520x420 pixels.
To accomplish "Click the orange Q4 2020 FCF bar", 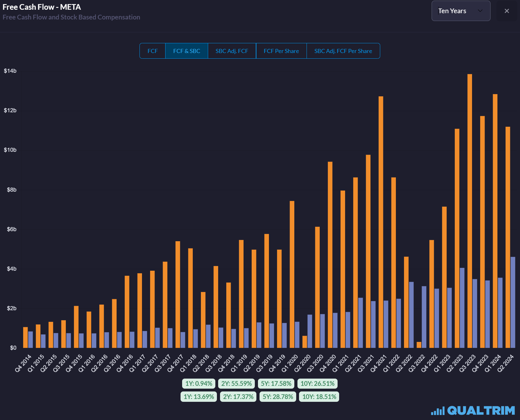I will point(330,255).
